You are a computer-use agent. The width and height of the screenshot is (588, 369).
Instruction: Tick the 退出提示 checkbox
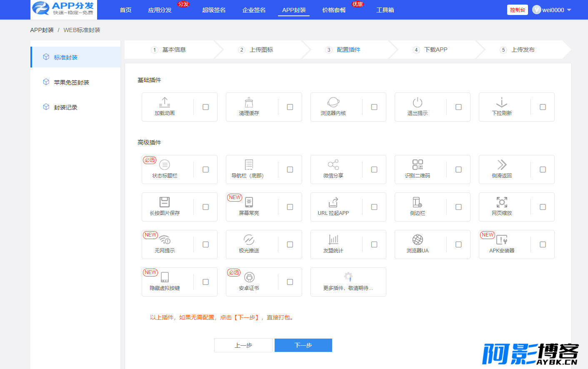coord(458,107)
